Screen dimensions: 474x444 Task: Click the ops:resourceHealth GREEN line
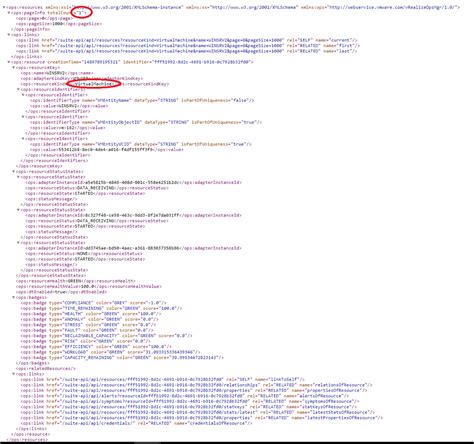tap(75, 281)
